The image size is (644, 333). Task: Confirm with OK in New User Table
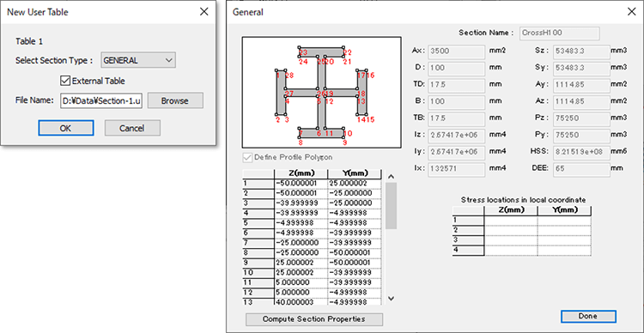[66, 128]
